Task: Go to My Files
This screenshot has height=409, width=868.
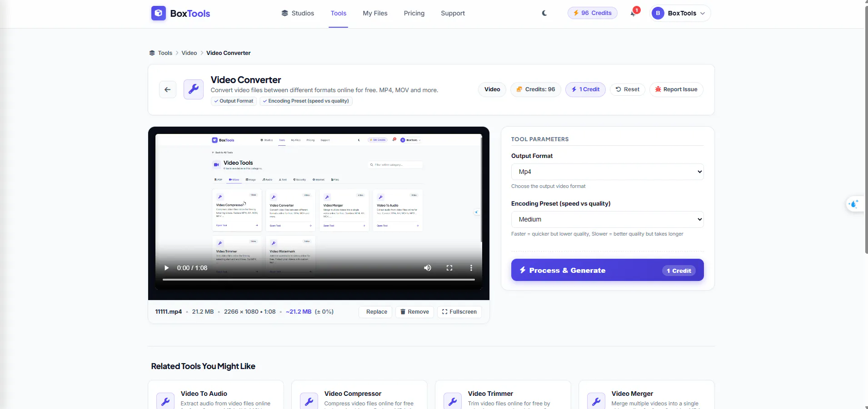Action: (x=375, y=13)
